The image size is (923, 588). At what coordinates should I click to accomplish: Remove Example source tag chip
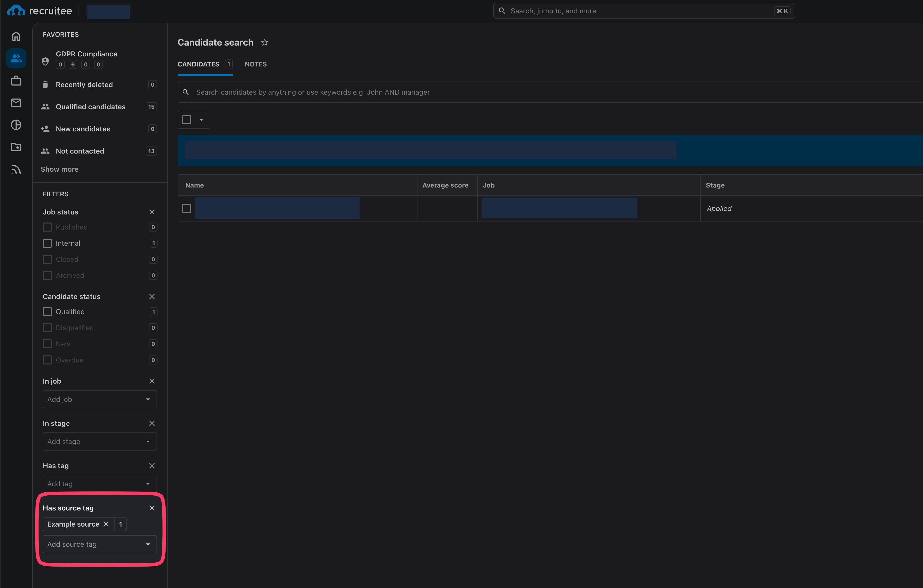pos(106,524)
